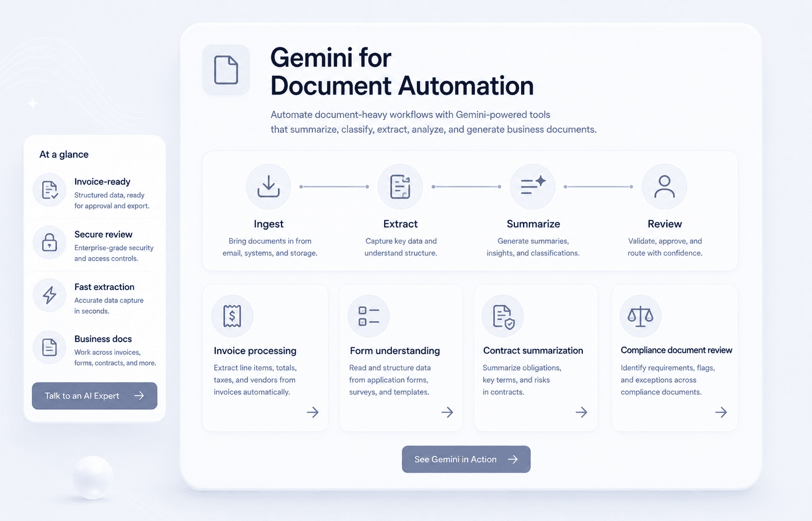Click the Form understanding checklist icon
This screenshot has width=812, height=521.
pos(369,316)
